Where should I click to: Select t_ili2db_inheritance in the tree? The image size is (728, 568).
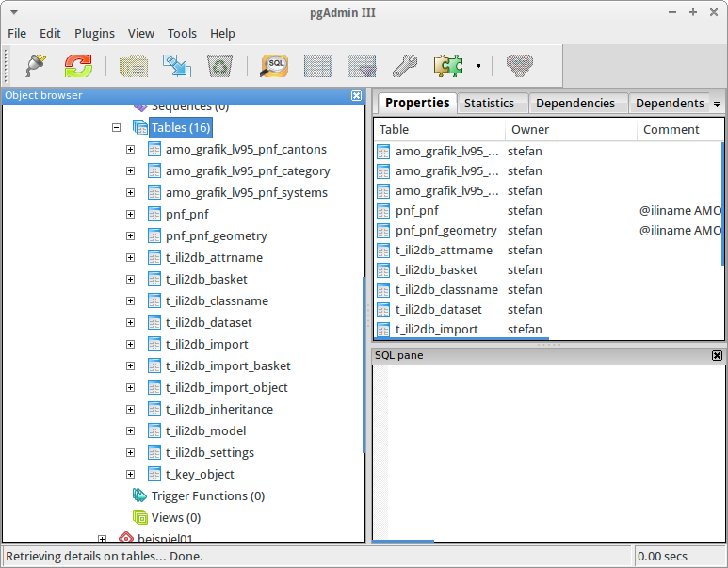(219, 409)
